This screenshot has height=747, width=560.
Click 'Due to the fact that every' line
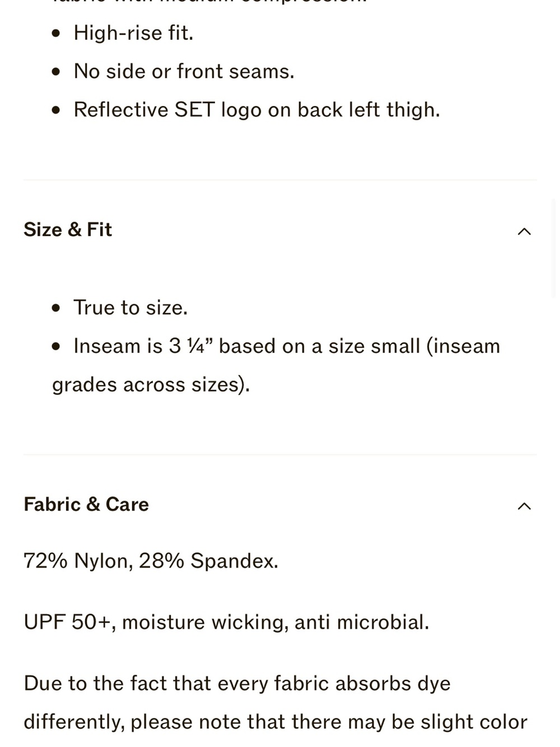(237, 684)
